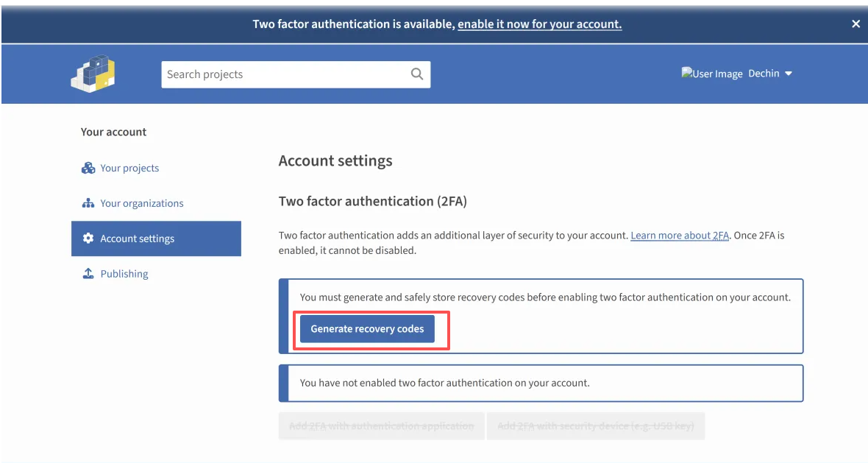This screenshot has width=868, height=463.
Task: Follow the enable it now banner link
Action: (540, 24)
